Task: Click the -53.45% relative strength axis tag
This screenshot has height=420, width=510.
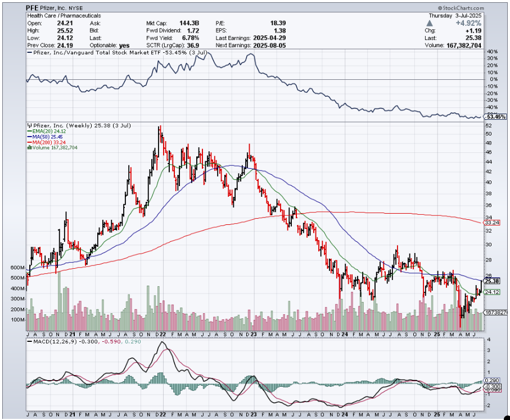Action: tap(496, 117)
